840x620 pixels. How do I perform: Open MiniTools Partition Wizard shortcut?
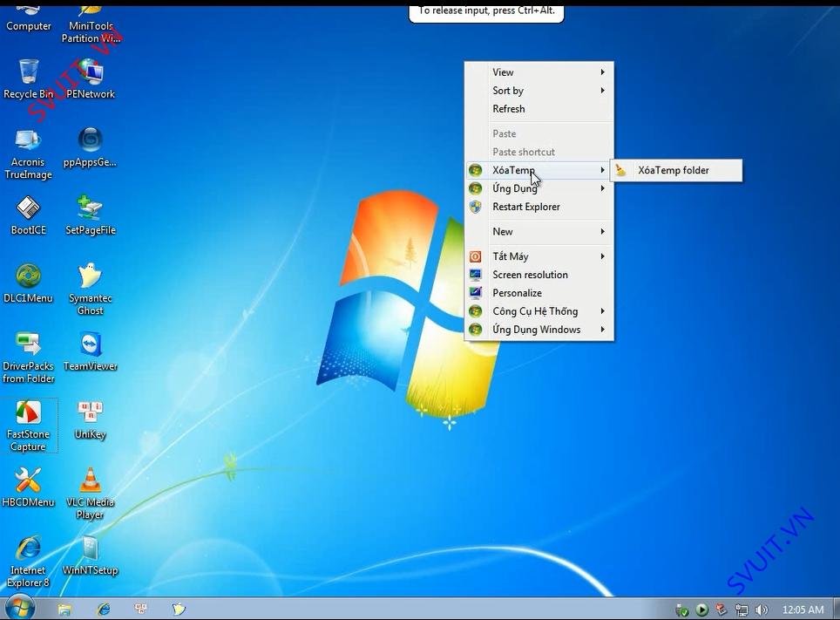pyautogui.click(x=91, y=24)
